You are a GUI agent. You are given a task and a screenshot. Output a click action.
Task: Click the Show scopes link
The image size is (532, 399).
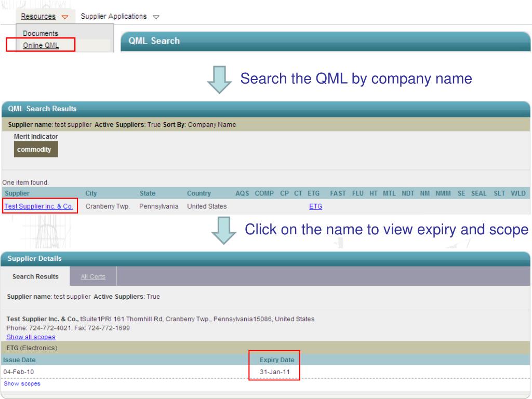click(22, 383)
